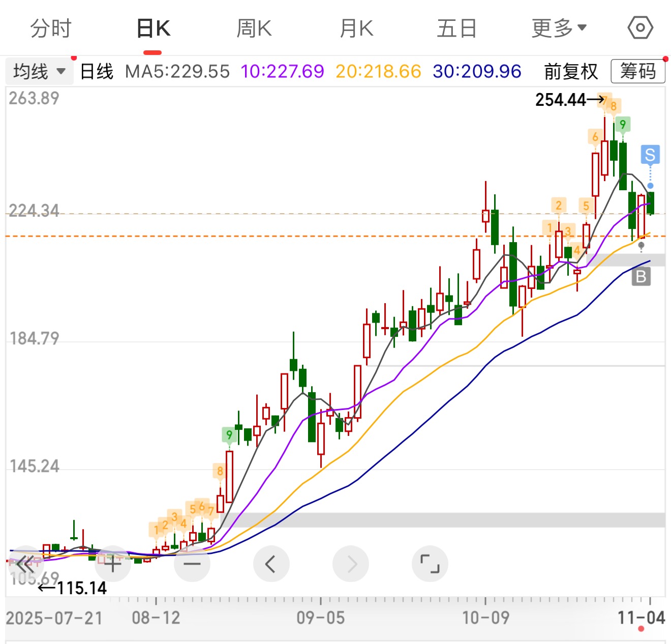Open the 五日 five-day tab
The width and height of the screenshot is (671, 644).
pyautogui.click(x=456, y=28)
